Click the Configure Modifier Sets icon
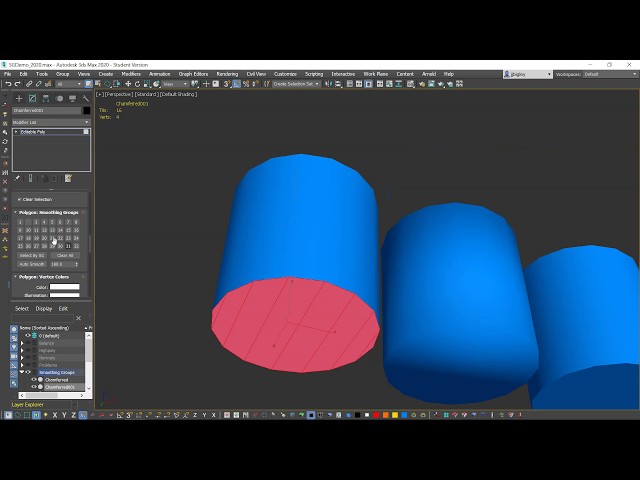The height and width of the screenshot is (480, 640). tap(68, 178)
